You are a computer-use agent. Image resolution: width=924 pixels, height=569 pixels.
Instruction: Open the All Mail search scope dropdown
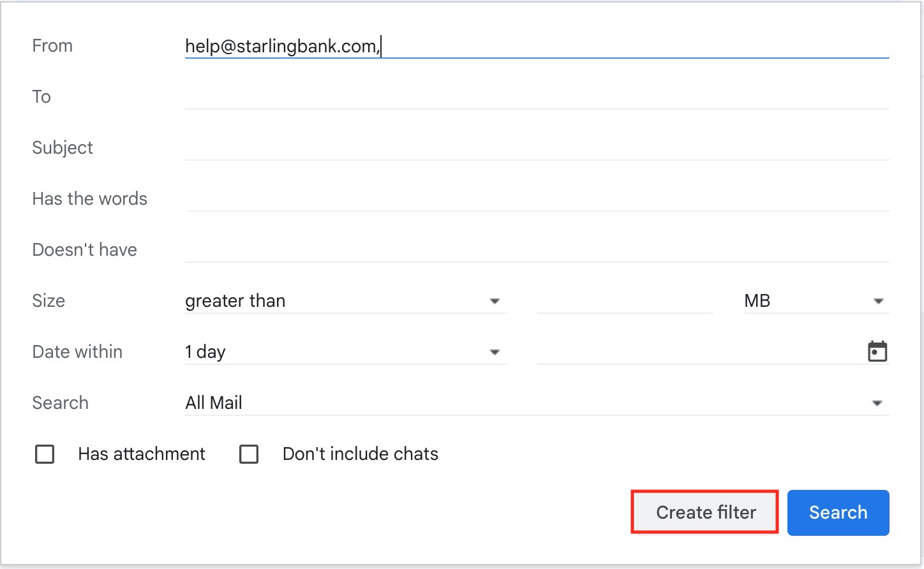point(537,403)
